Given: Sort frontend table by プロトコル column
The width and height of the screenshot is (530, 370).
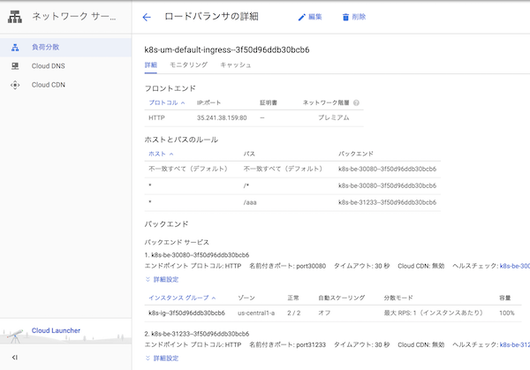Looking at the screenshot, I should pos(167,102).
